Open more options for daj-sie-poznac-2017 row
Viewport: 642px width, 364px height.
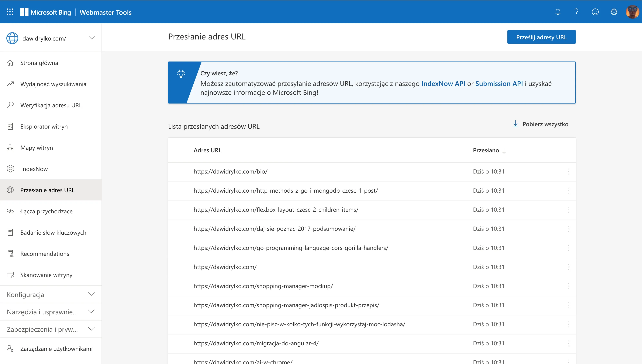pos(569,229)
